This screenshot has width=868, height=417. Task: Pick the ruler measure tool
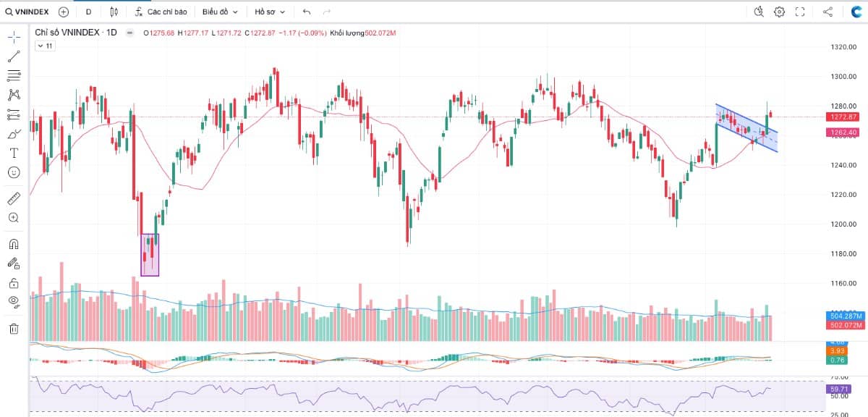[x=14, y=198]
